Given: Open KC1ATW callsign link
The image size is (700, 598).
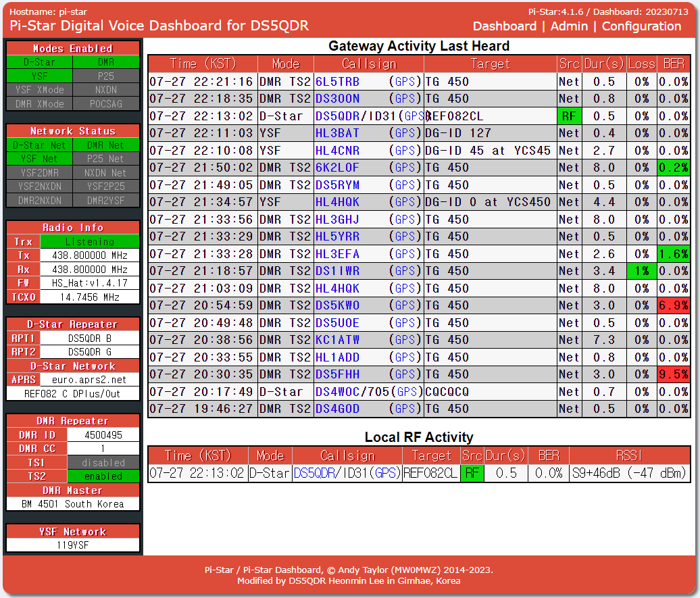Looking at the screenshot, I should (338, 340).
